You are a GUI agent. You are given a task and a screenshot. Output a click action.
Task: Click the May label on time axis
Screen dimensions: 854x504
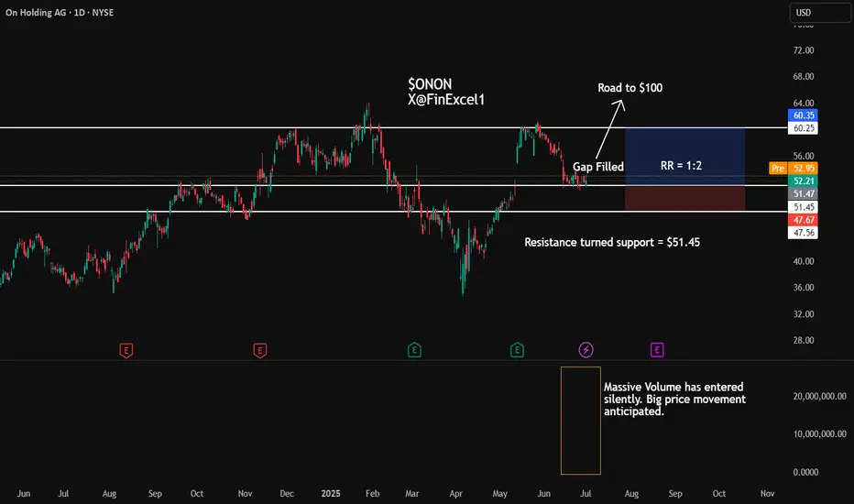500,493
